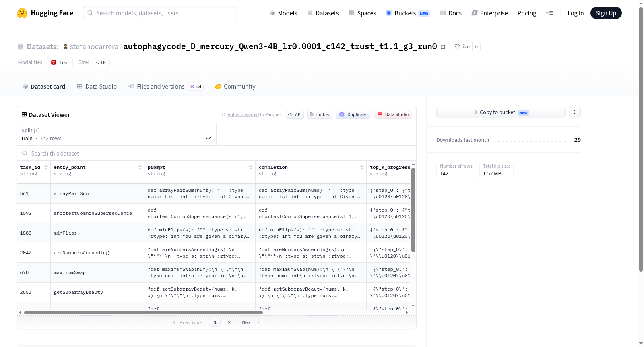Switch to the Community tab
The image size is (644, 347).
click(235, 86)
